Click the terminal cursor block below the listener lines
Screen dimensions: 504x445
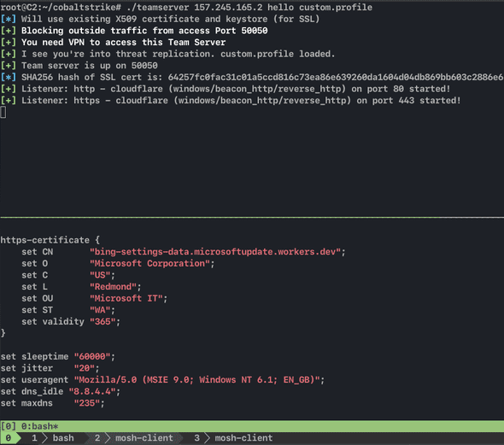[x=3, y=112]
